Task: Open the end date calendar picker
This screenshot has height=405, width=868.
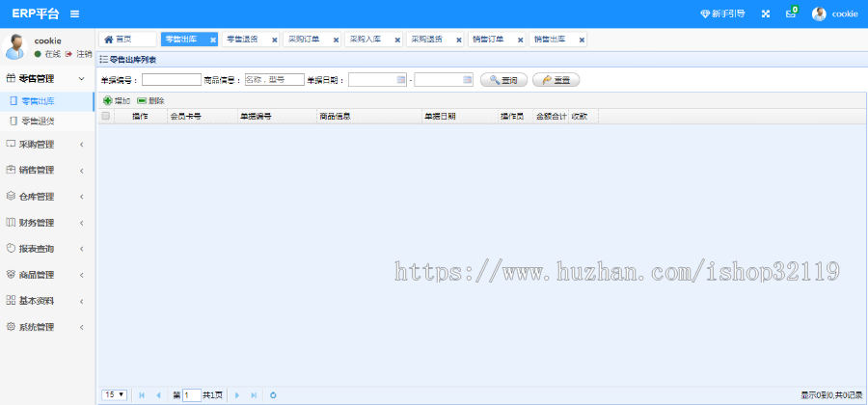Action: (x=467, y=80)
